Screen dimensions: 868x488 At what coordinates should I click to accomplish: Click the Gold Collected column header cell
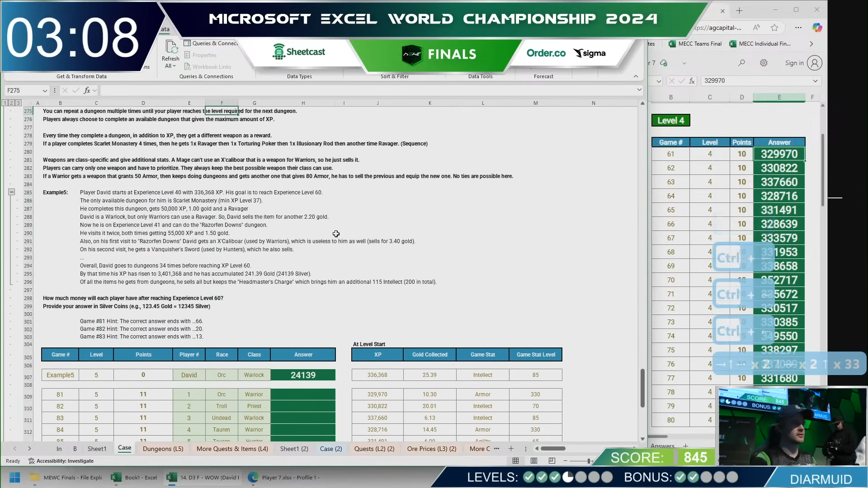429,355
